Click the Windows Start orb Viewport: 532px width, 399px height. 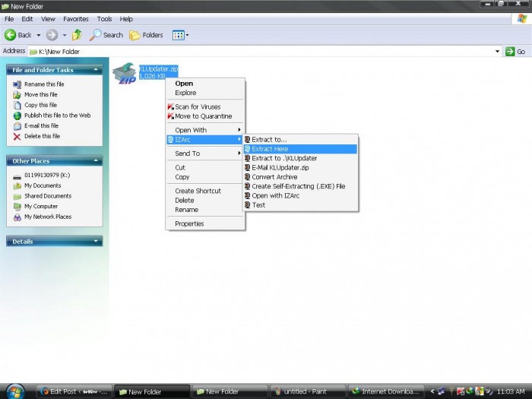click(15, 391)
